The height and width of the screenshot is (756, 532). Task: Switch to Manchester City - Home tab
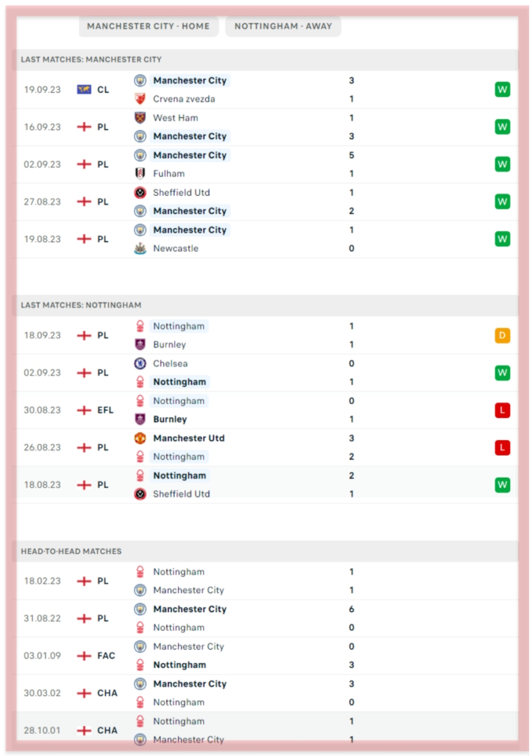point(148,26)
